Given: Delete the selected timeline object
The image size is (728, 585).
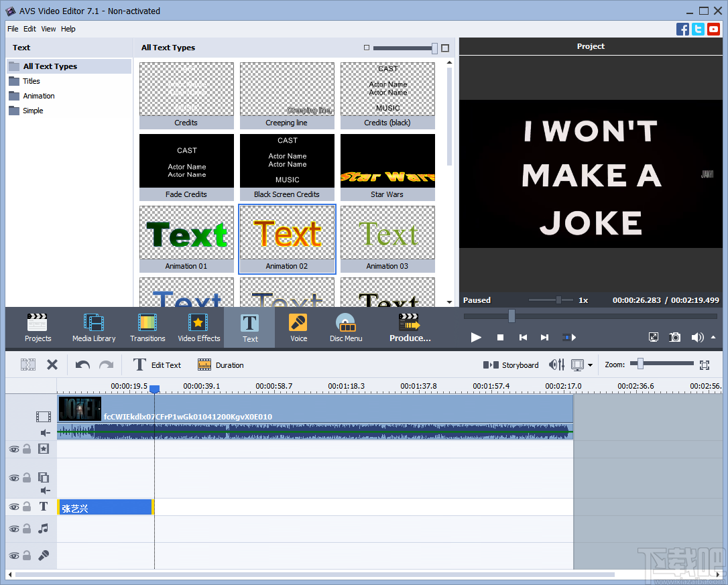Looking at the screenshot, I should [52, 365].
